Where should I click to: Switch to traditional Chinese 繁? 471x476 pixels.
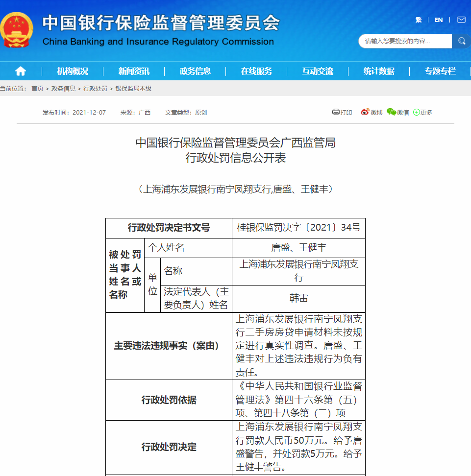[419, 20]
